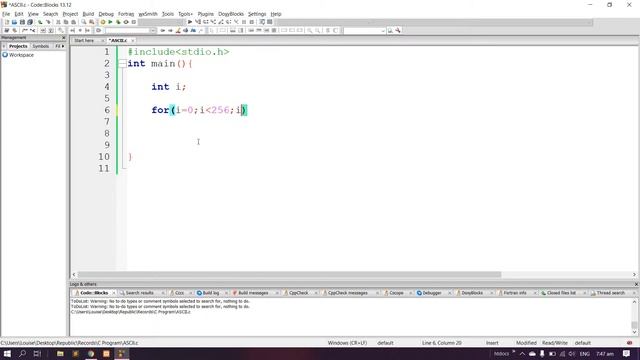Click the Debug/Continue black arrow icon
The image size is (640, 360).
(190, 22)
